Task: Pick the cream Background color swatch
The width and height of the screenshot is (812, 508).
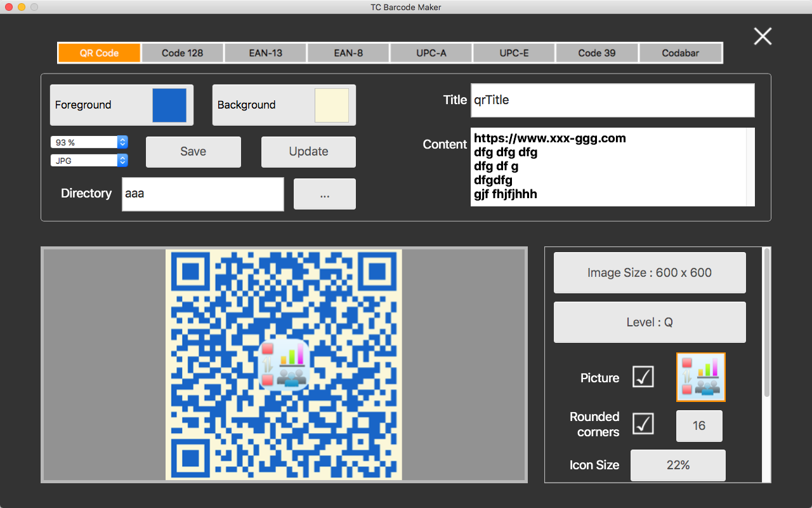Action: [x=332, y=105]
